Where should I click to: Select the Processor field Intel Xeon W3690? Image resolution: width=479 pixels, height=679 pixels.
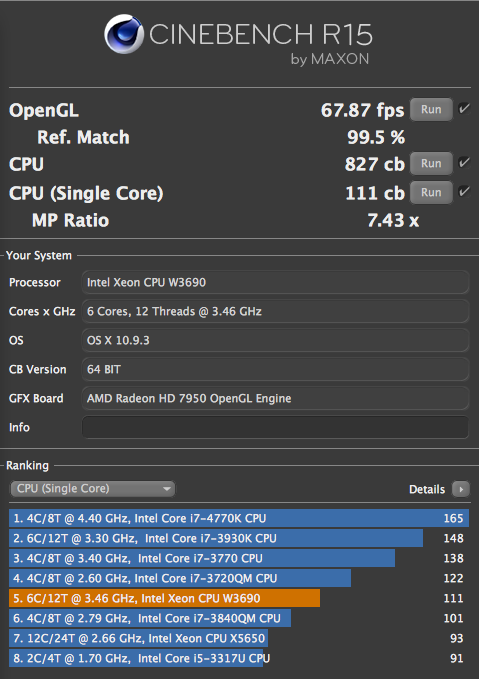coord(275,282)
